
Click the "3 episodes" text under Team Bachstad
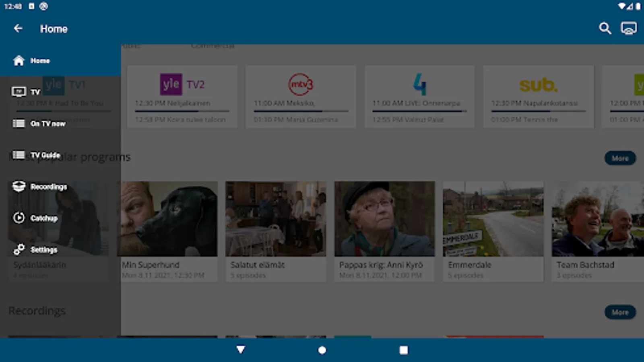point(574,275)
